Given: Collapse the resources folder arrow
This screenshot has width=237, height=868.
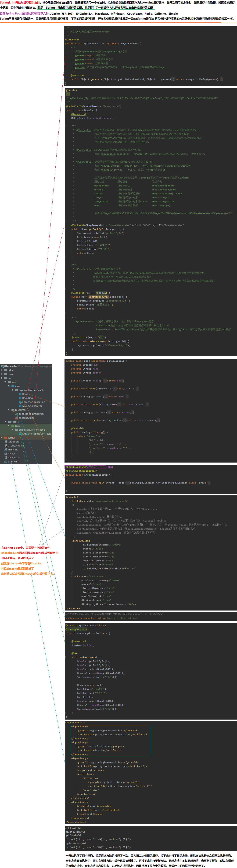Looking at the screenshot, I should click(9, 410).
